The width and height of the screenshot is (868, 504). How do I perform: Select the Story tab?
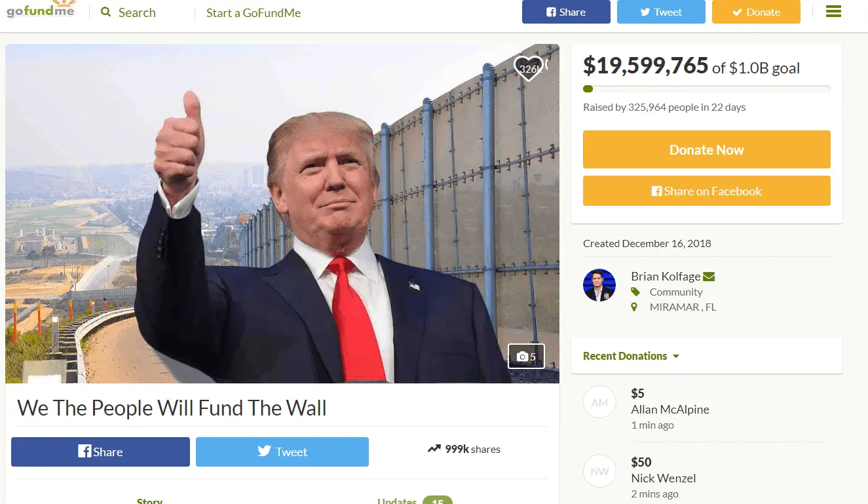pyautogui.click(x=149, y=500)
